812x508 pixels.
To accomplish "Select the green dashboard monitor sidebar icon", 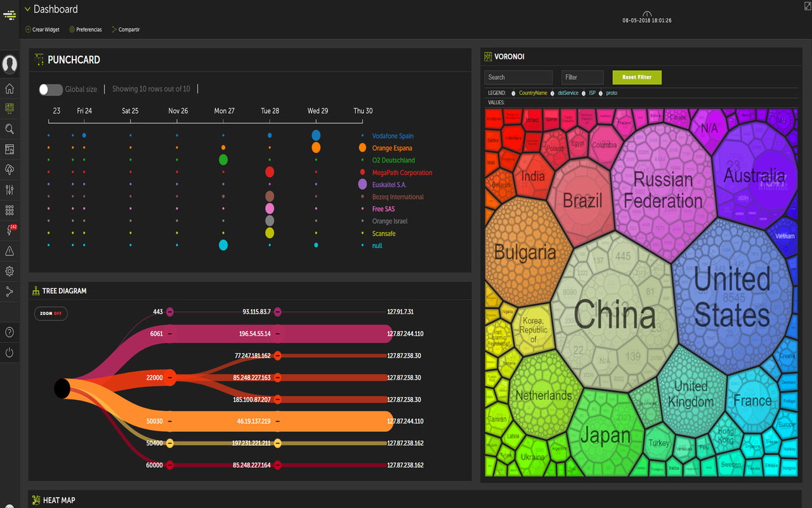I will click(x=10, y=109).
